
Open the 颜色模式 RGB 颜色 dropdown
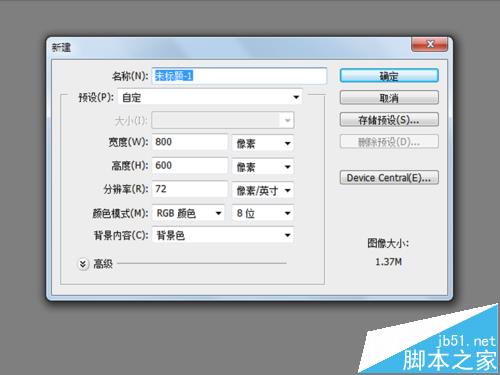click(x=188, y=213)
